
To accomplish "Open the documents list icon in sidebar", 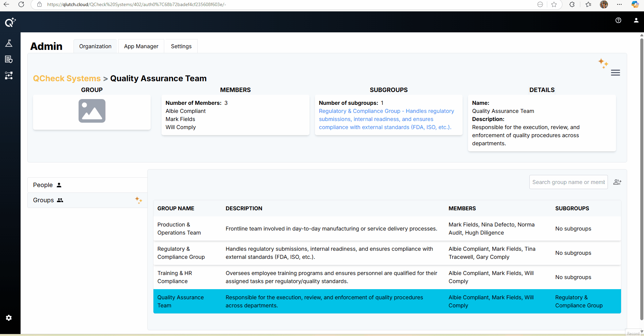I will click(x=9, y=59).
